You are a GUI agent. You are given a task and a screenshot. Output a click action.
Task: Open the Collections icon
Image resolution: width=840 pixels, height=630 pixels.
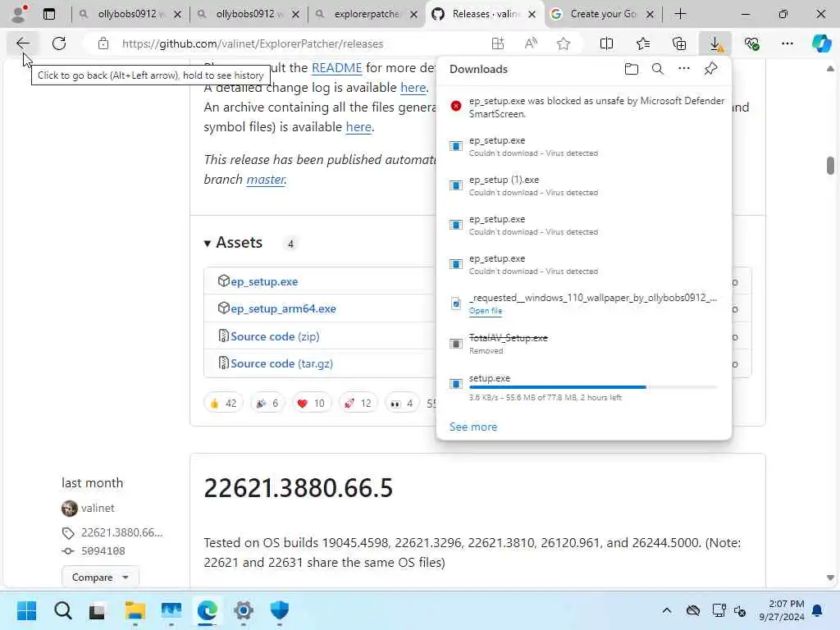(x=678, y=43)
